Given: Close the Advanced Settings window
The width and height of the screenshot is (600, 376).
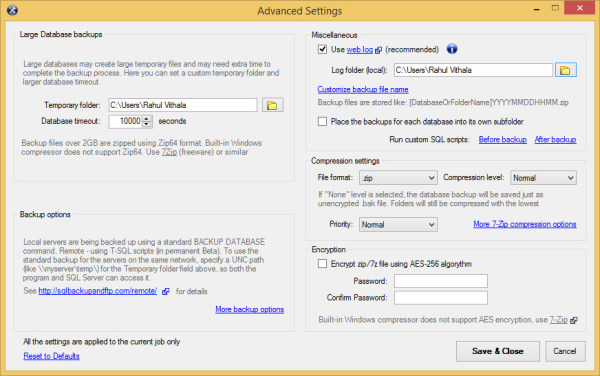Looking at the screenshot, I should coord(579,8).
